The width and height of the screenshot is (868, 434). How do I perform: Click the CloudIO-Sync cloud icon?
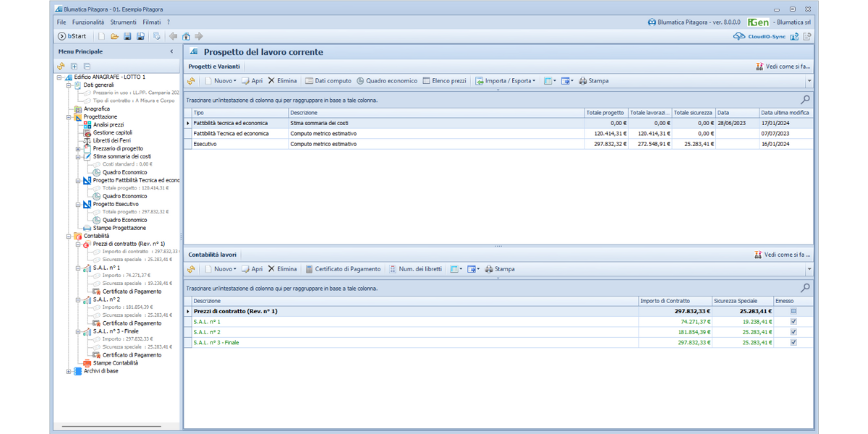click(739, 36)
